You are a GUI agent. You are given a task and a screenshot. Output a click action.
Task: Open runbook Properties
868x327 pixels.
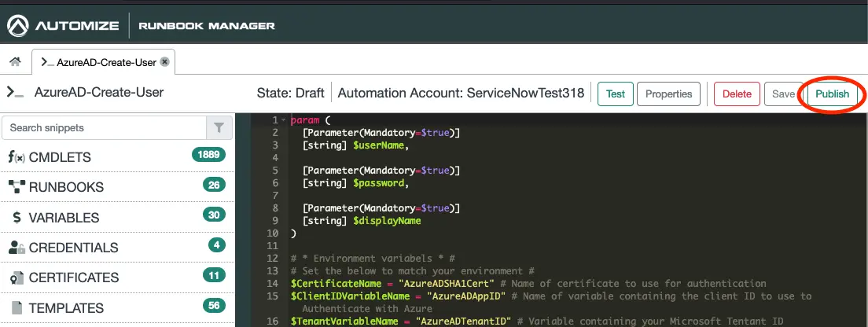668,94
